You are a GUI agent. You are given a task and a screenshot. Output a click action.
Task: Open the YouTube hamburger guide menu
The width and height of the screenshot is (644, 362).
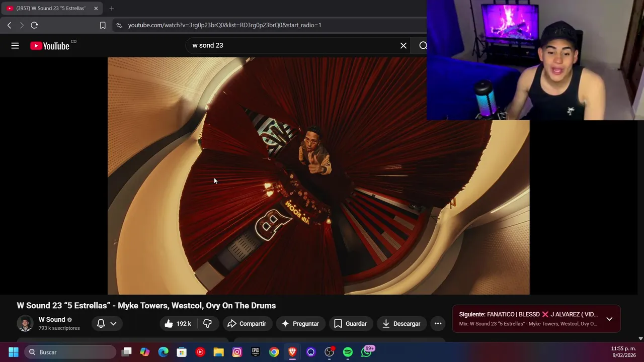(15, 46)
